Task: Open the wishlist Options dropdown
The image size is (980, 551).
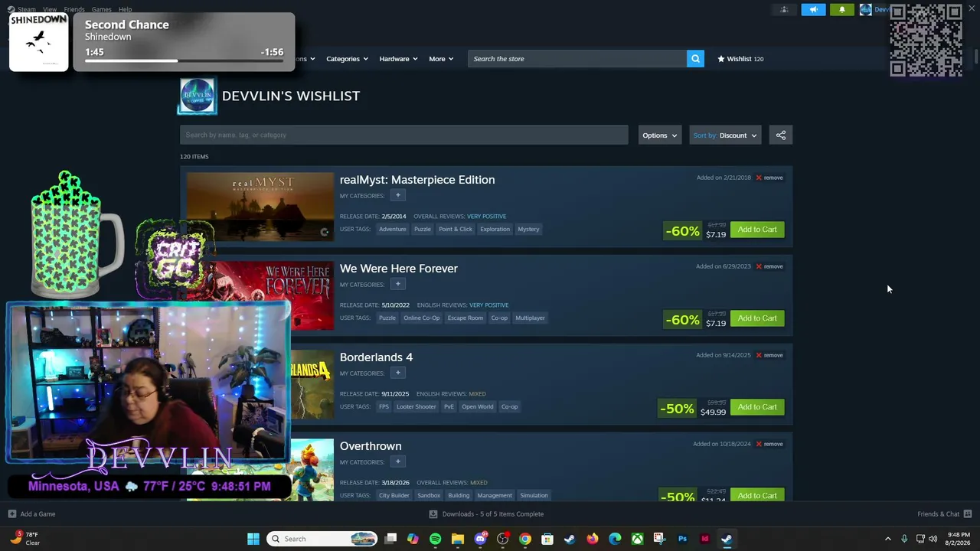Action: (x=659, y=135)
